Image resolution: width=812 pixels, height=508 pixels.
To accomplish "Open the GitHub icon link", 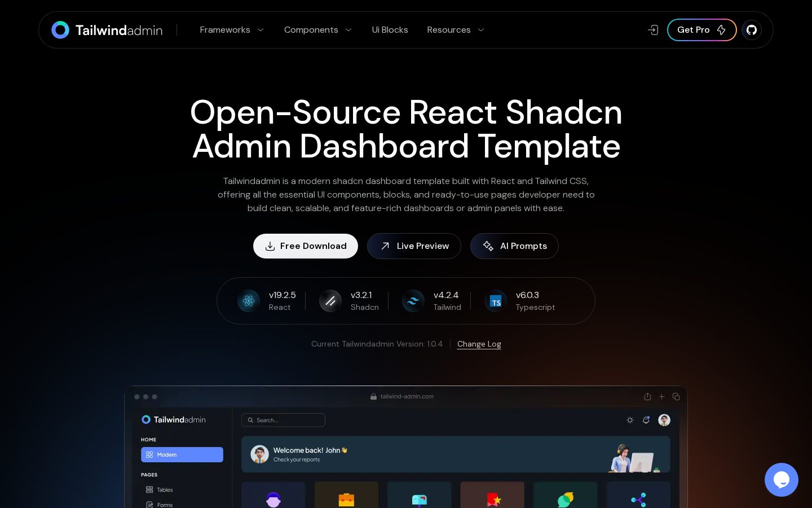I will [x=752, y=30].
